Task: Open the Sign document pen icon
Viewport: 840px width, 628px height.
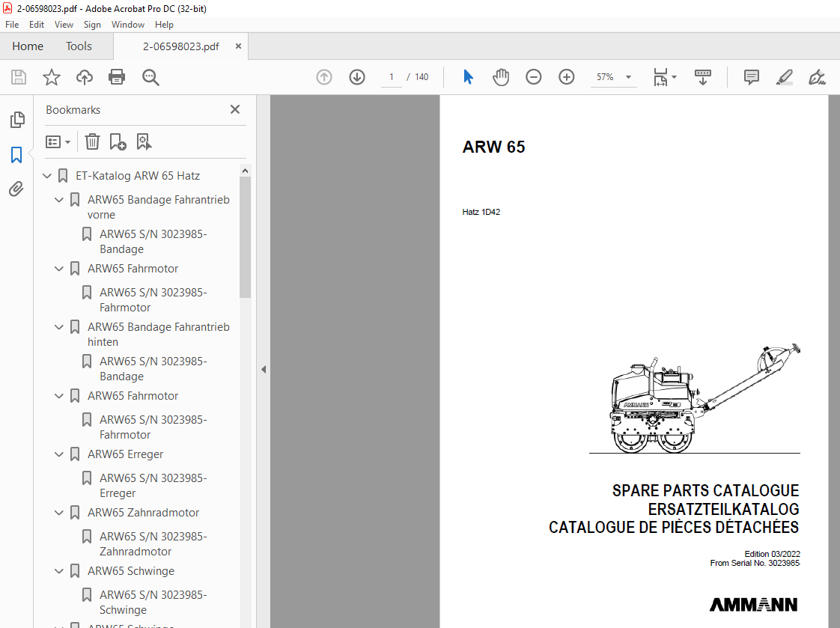Action: point(817,77)
